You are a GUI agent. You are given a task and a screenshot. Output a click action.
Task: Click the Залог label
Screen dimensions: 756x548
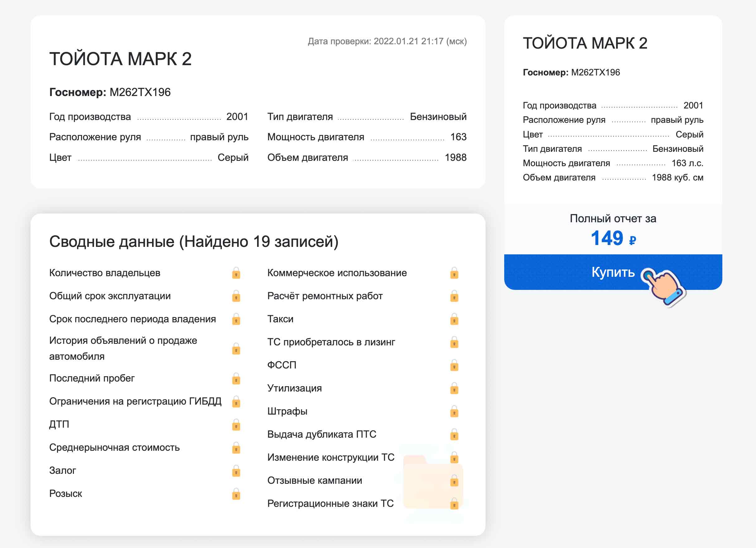(63, 470)
